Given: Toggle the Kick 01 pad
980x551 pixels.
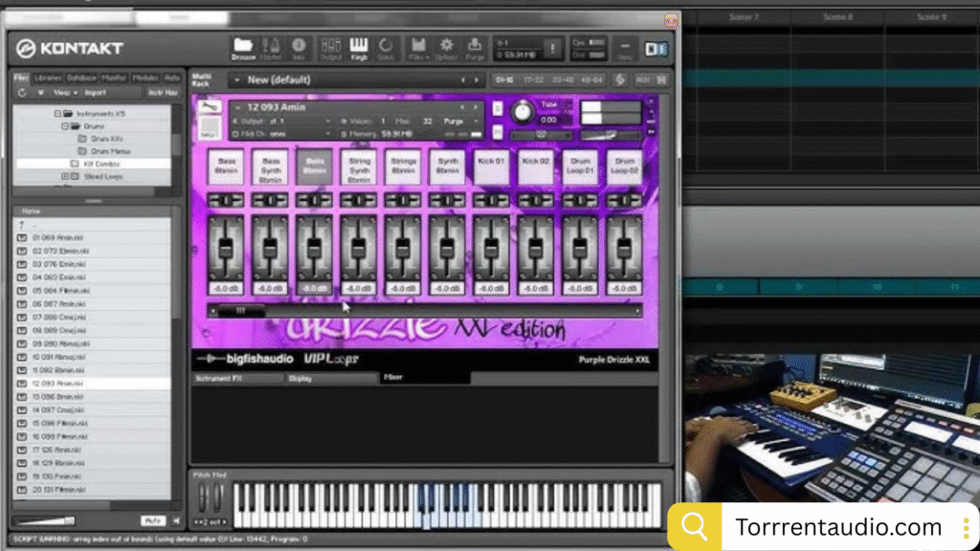Looking at the screenshot, I should (491, 167).
